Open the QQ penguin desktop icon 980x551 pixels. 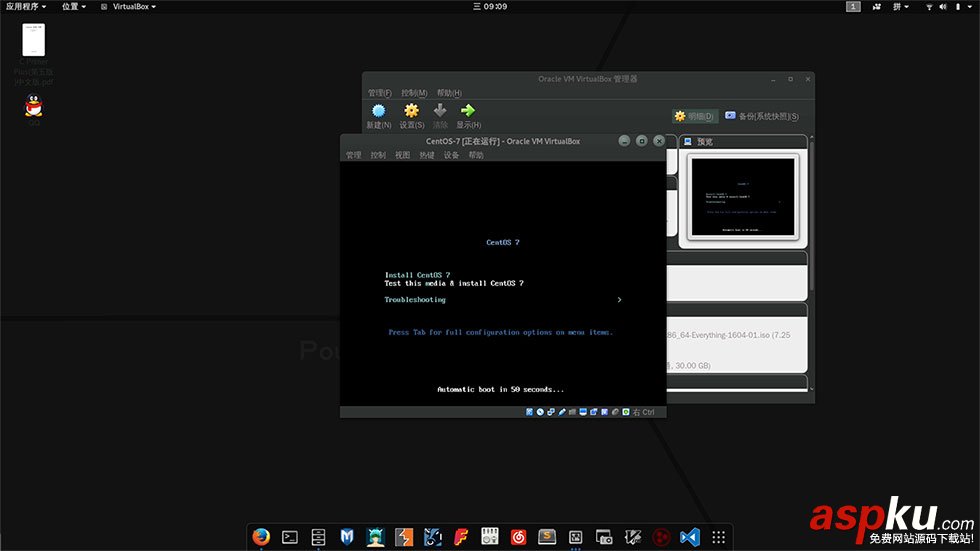coord(34,106)
